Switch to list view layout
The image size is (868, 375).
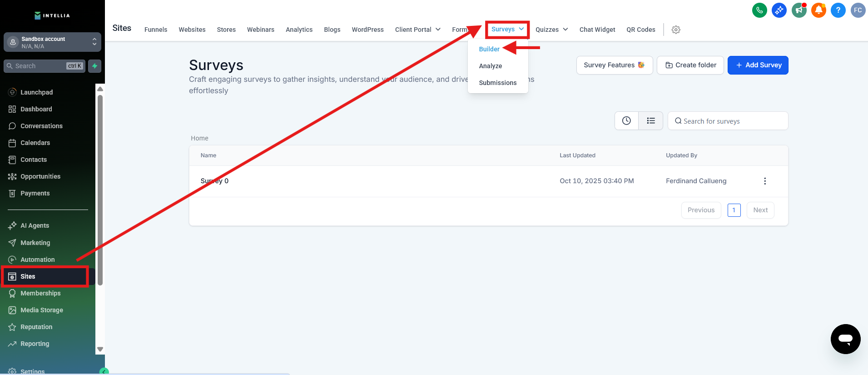coord(651,121)
